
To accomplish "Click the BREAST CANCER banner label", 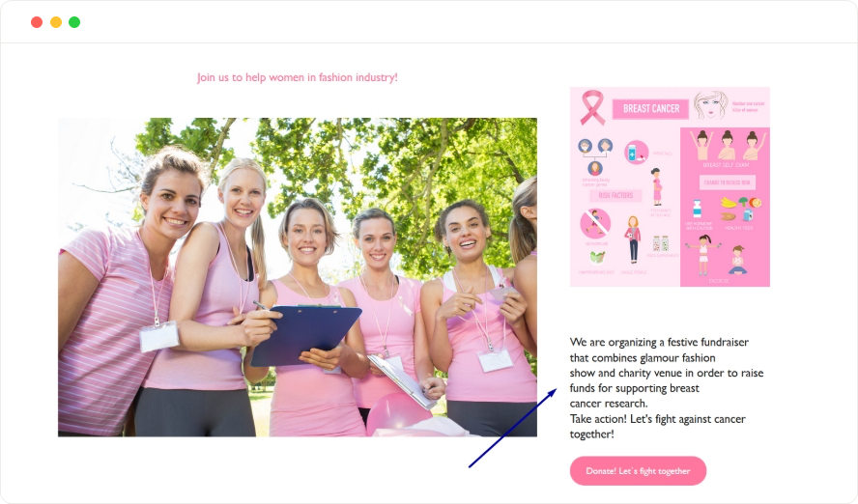I will point(651,109).
